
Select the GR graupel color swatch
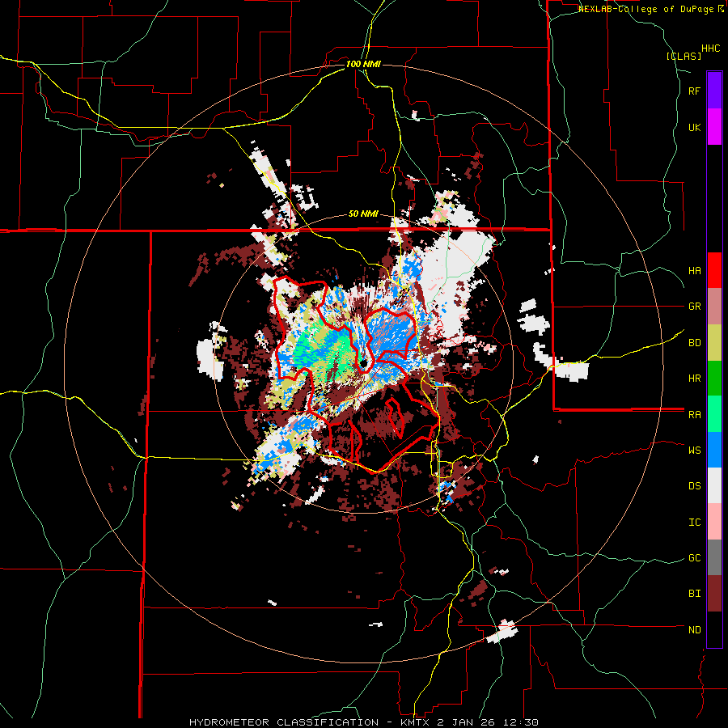714,307
